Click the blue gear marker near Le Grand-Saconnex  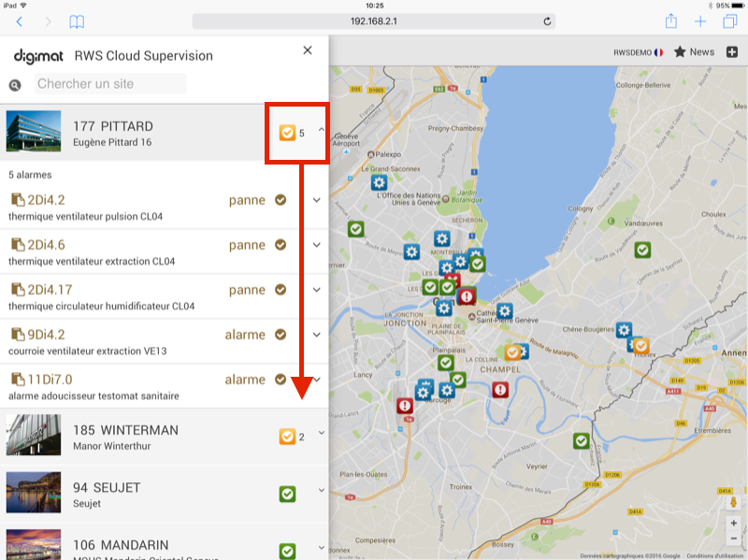380,182
